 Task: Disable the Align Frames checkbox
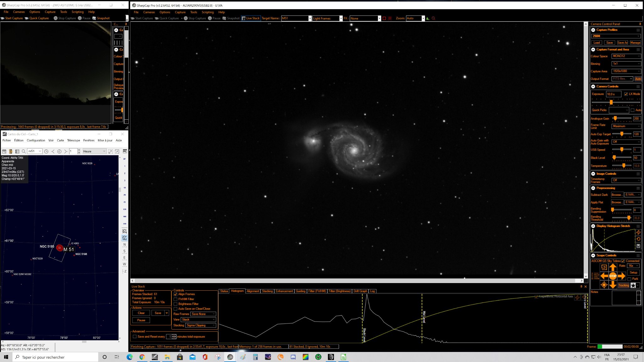(x=175, y=294)
